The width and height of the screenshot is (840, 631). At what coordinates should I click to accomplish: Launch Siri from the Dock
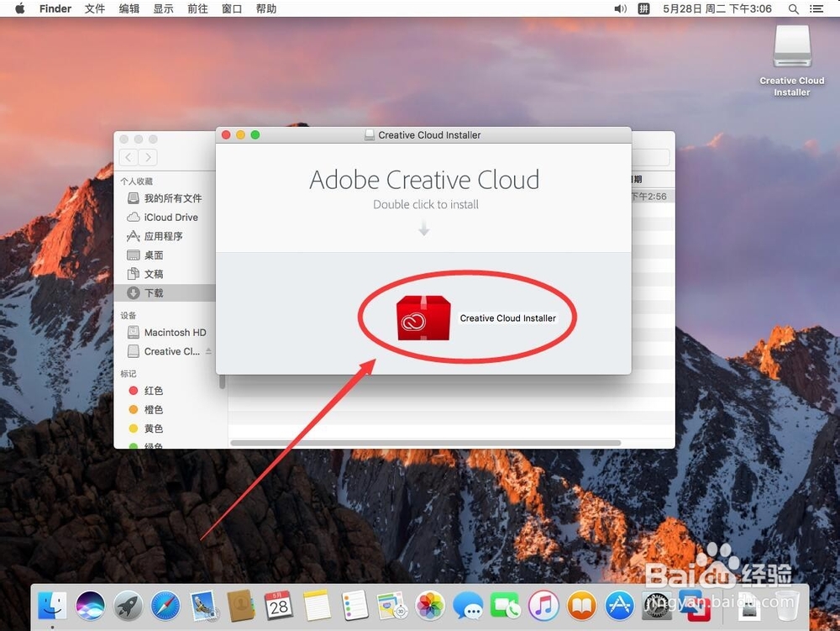tap(90, 606)
